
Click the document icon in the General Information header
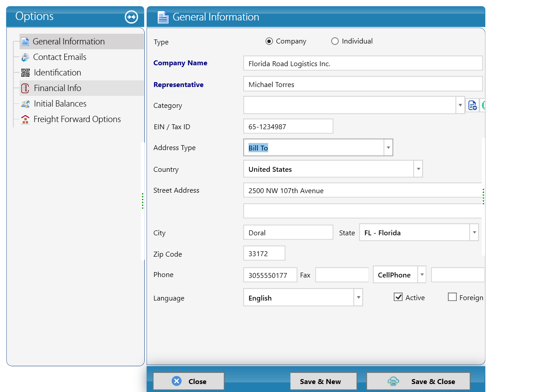click(x=163, y=17)
